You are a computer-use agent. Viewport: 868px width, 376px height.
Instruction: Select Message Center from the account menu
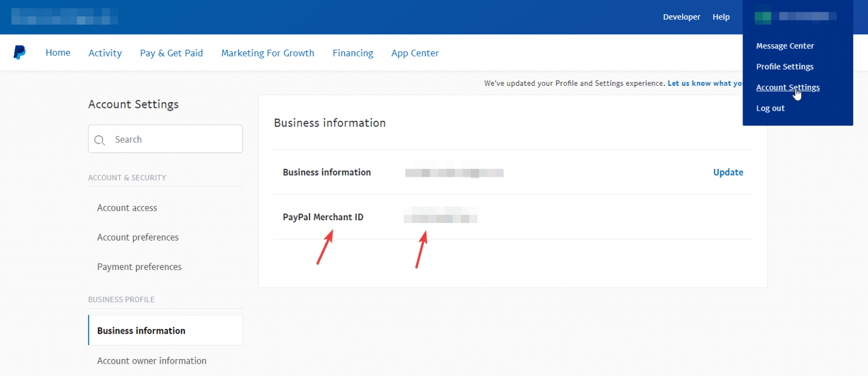tap(785, 46)
